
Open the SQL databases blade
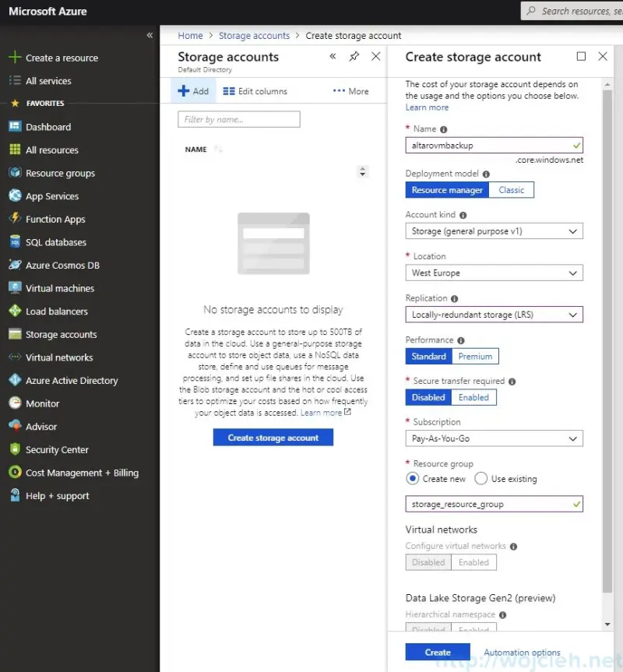point(58,241)
